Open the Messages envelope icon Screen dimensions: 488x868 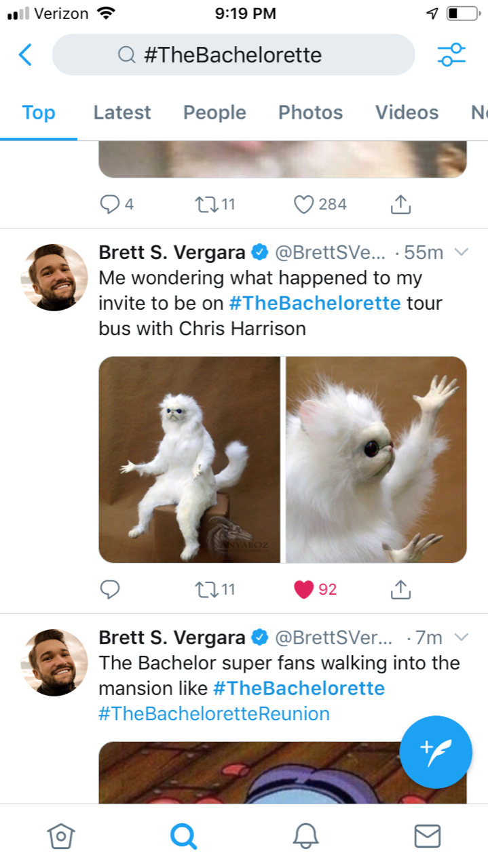pos(427,835)
